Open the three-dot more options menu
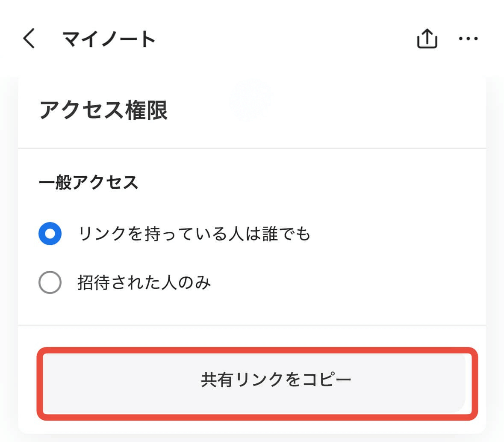 point(468,39)
